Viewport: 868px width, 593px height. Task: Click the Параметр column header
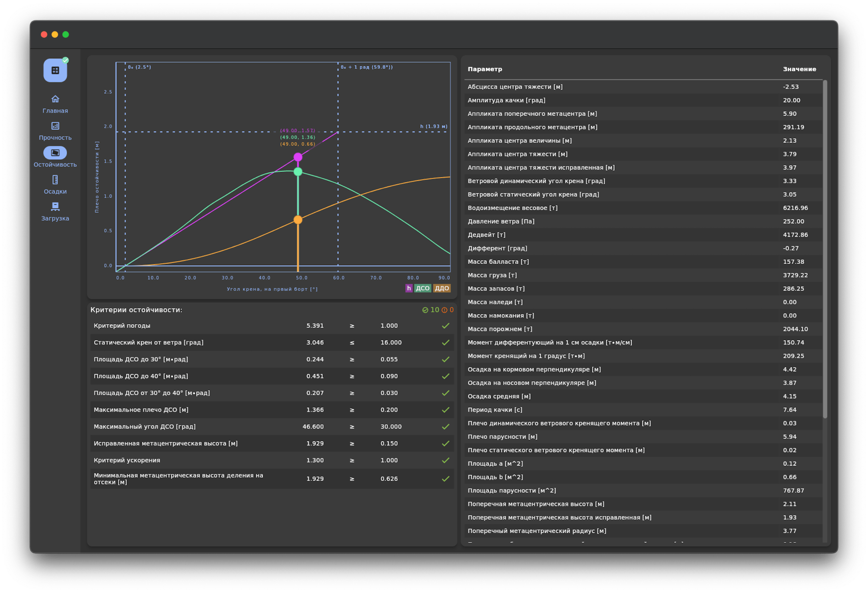coord(485,69)
